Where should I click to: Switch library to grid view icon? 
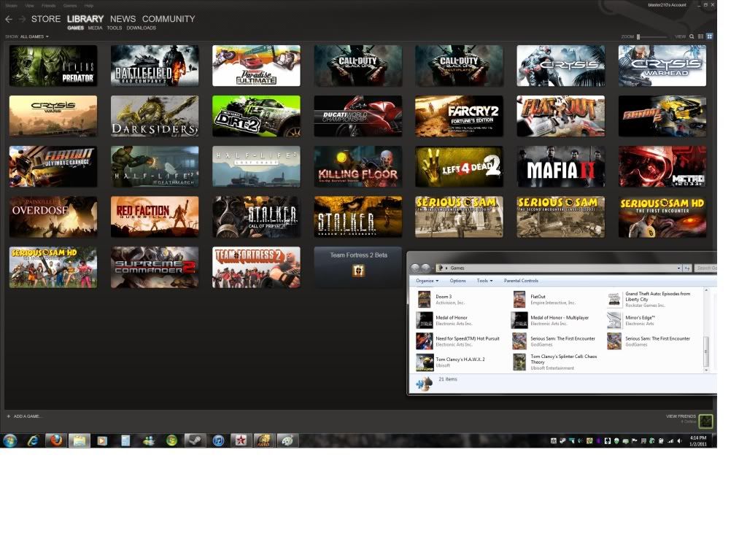tap(709, 36)
